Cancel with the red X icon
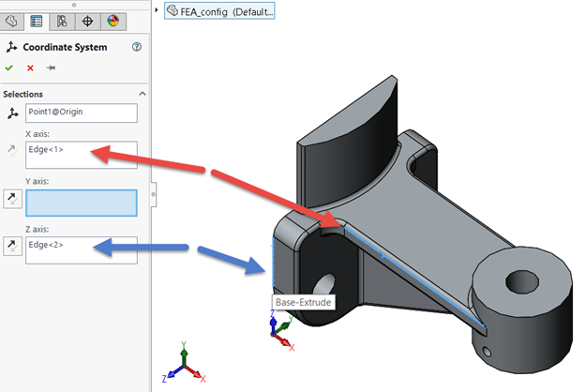The width and height of the screenshot is (585, 392). pyautogui.click(x=30, y=68)
